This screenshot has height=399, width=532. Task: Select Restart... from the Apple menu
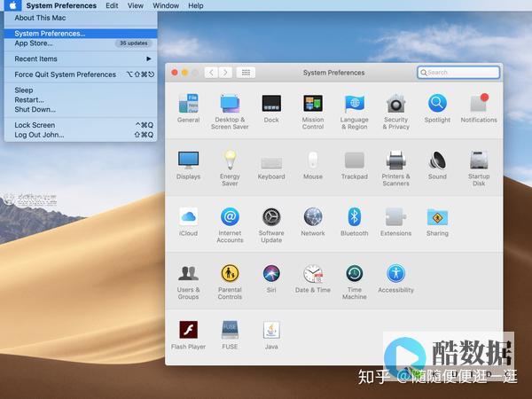click(81, 99)
